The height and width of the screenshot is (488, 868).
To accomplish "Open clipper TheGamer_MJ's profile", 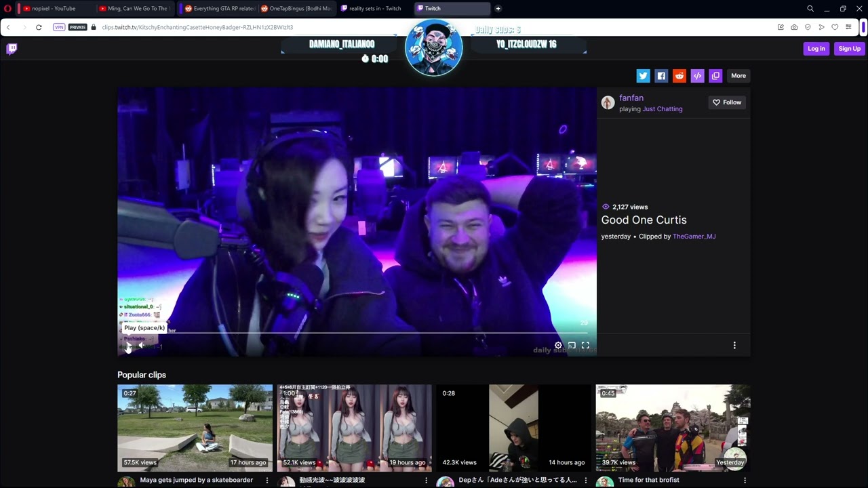I will pos(694,237).
